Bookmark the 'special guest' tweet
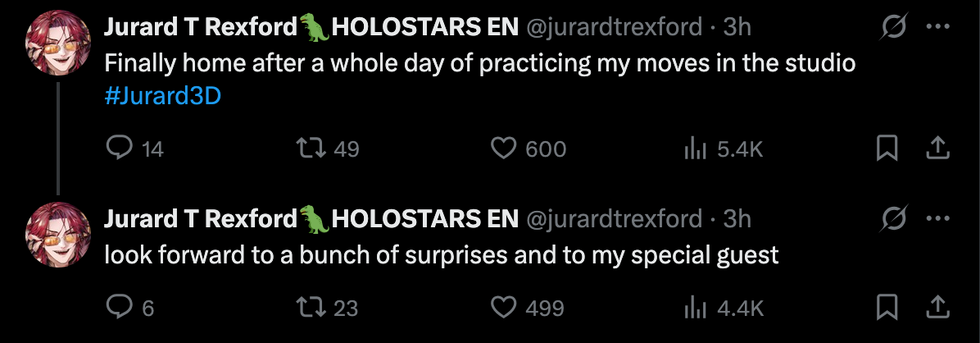 [887, 308]
